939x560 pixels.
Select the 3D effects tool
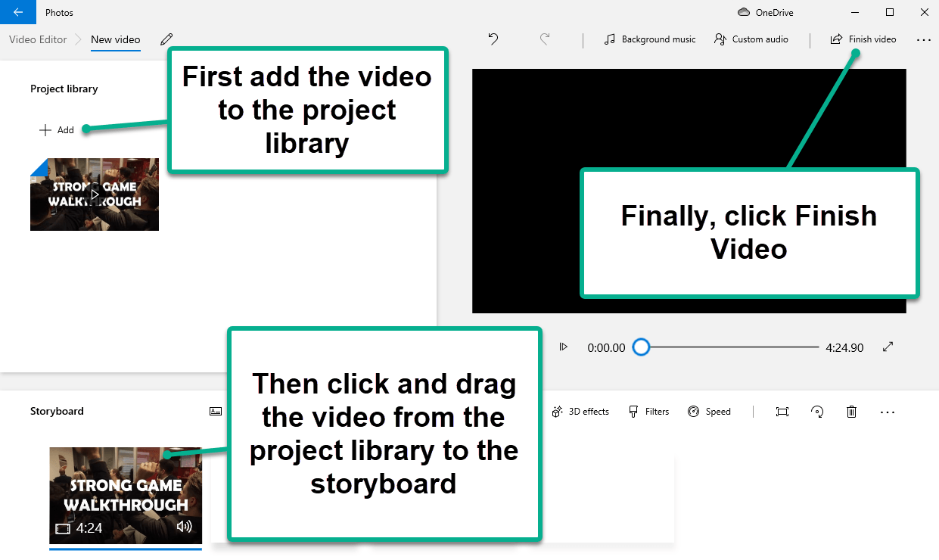580,411
